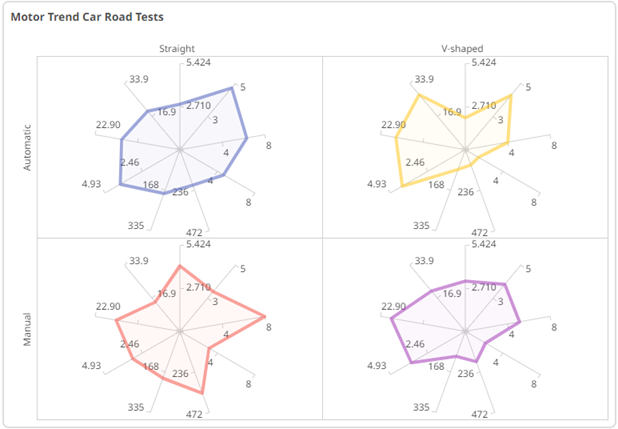Screen dimensions: 618x429
Task: Select the "V-shaped" column header
Action: coord(464,48)
